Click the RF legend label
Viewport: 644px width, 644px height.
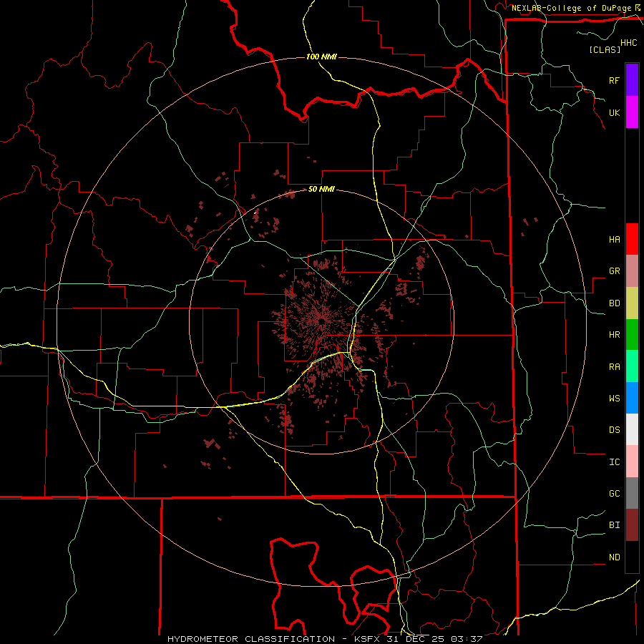614,80
